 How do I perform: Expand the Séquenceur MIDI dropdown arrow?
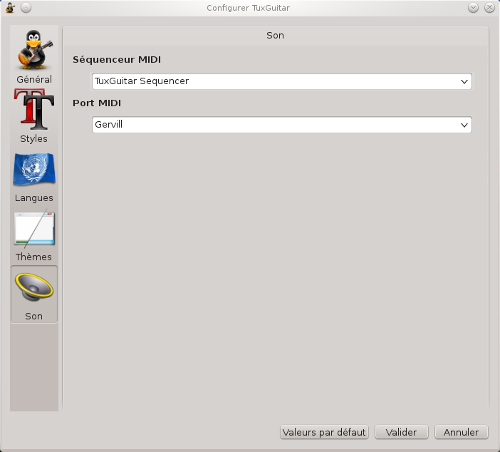point(464,82)
